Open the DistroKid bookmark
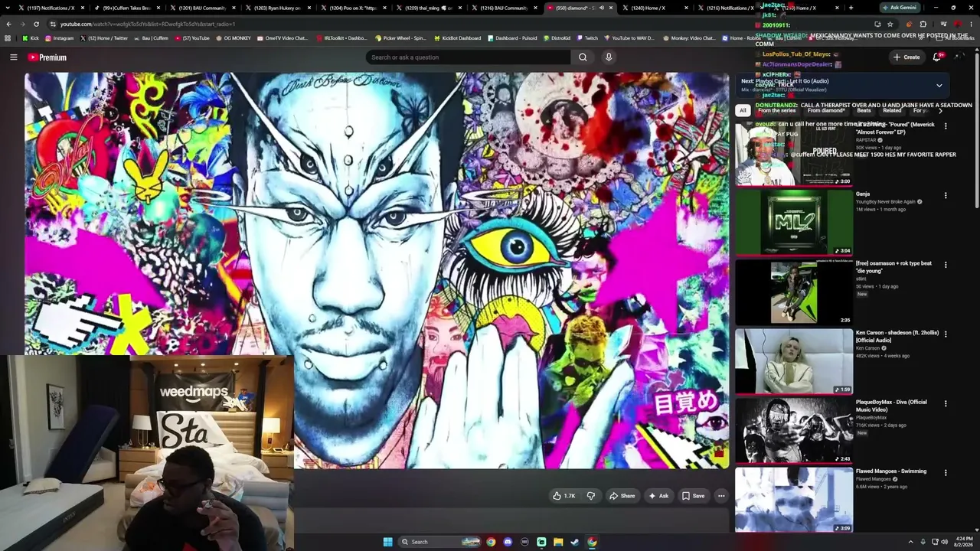This screenshot has height=551, width=980. pos(557,37)
